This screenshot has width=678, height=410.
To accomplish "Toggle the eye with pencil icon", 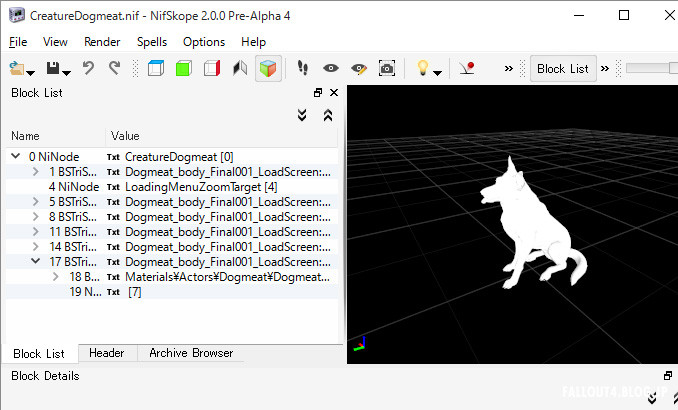I will click(x=359, y=68).
